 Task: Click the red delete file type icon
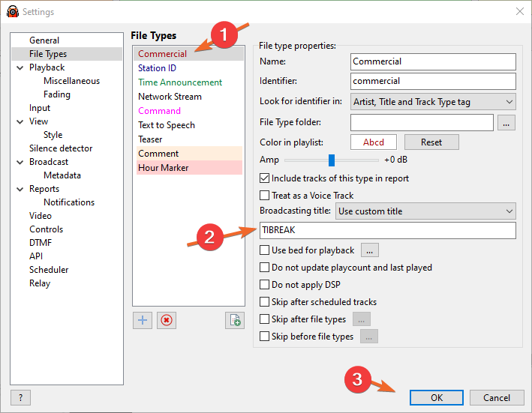[x=167, y=320]
